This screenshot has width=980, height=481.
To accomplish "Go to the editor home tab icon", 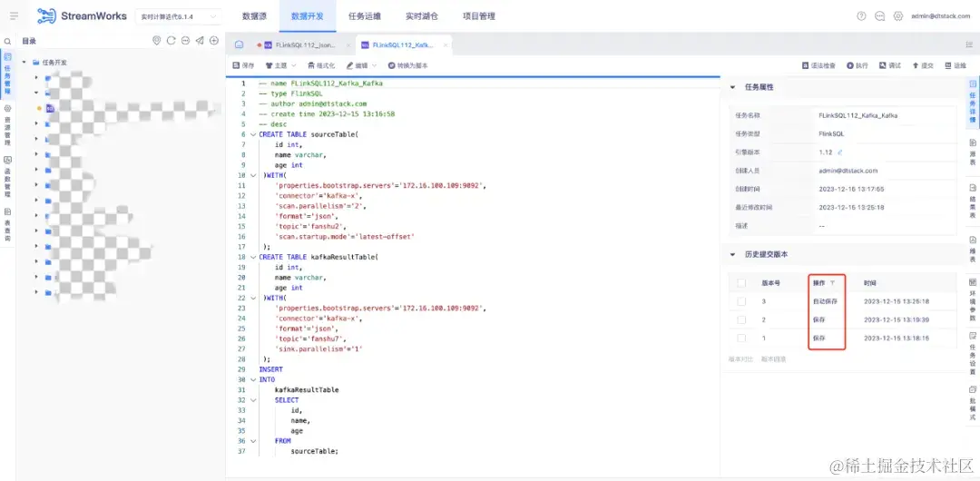I will [x=239, y=45].
